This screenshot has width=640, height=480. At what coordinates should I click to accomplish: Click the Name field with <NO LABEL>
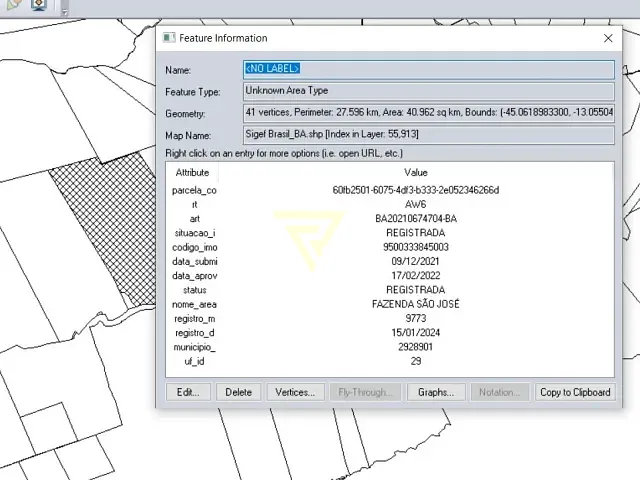tap(429, 69)
